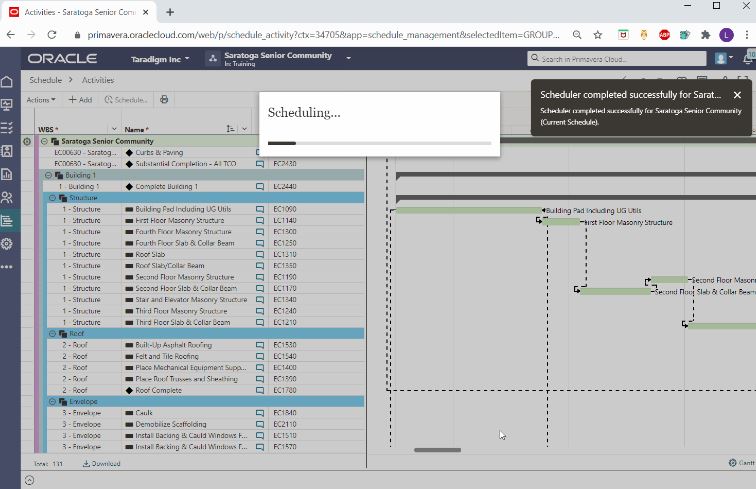Click the Building Pad Including UG Utils Gantt bar

pos(469,210)
